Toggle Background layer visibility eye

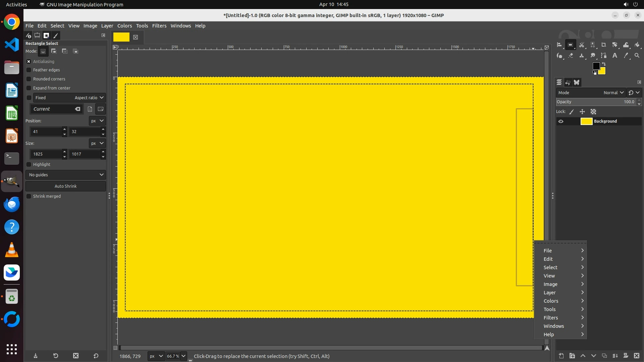coord(561,121)
